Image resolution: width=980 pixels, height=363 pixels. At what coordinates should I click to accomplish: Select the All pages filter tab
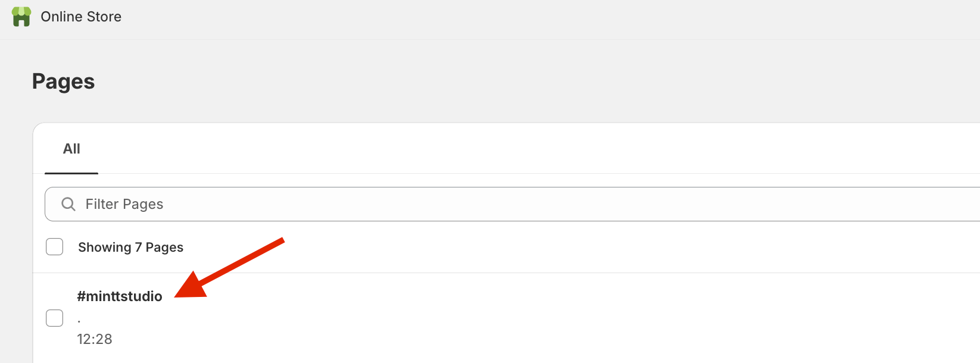(x=71, y=149)
